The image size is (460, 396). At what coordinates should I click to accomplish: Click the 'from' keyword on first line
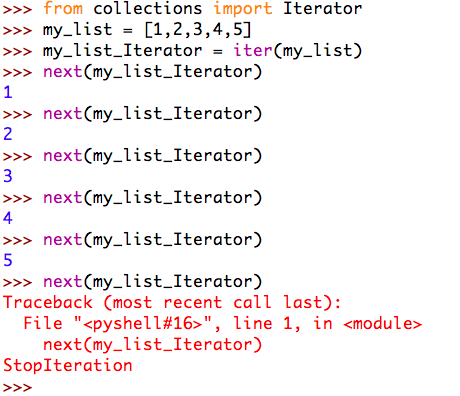pyautogui.click(x=63, y=8)
